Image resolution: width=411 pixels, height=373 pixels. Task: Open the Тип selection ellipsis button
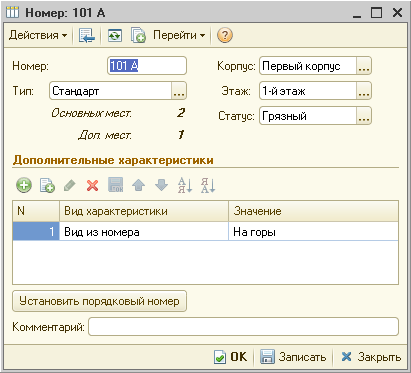coord(179,91)
